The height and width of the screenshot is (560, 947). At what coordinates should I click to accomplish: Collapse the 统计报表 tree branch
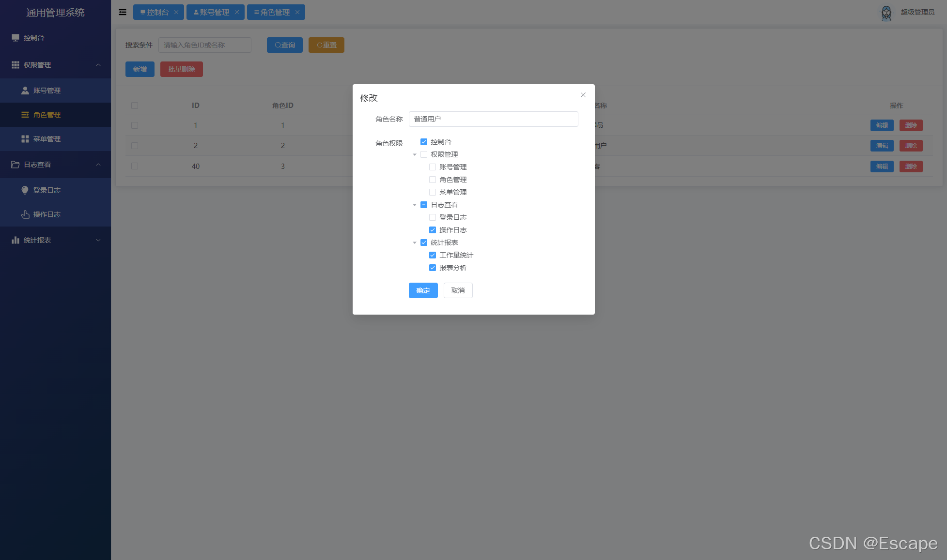pyautogui.click(x=415, y=242)
